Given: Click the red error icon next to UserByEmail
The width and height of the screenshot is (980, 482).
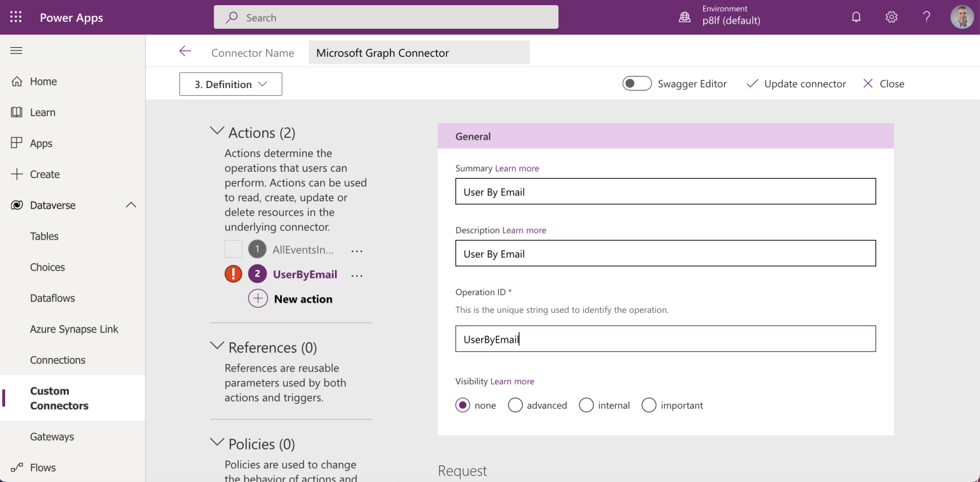Looking at the screenshot, I should [x=234, y=274].
